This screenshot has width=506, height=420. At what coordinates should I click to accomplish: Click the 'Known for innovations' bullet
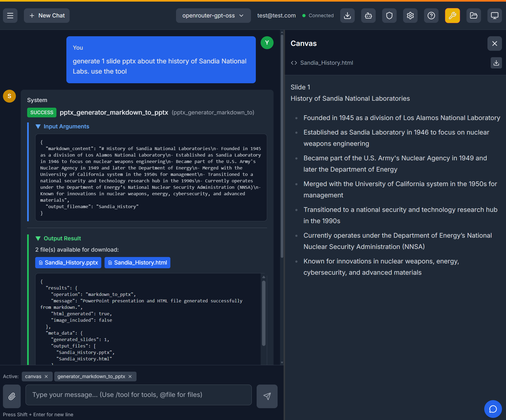tap(381, 267)
